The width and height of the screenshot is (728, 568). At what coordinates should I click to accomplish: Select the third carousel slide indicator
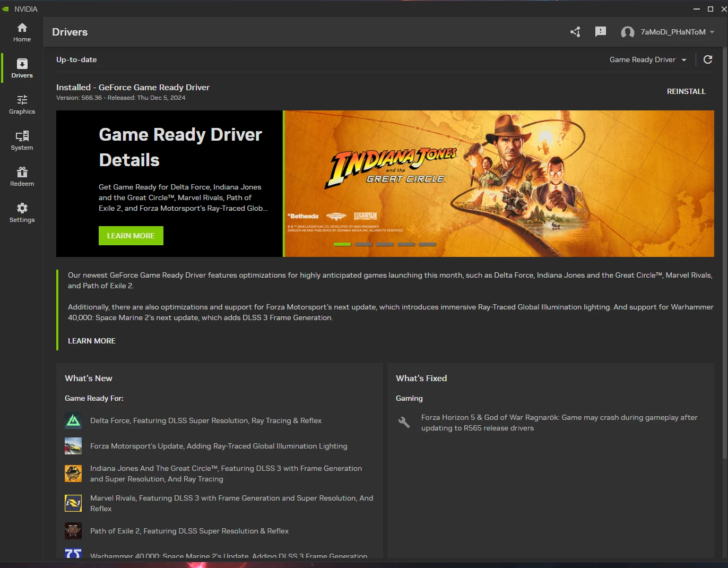click(385, 244)
